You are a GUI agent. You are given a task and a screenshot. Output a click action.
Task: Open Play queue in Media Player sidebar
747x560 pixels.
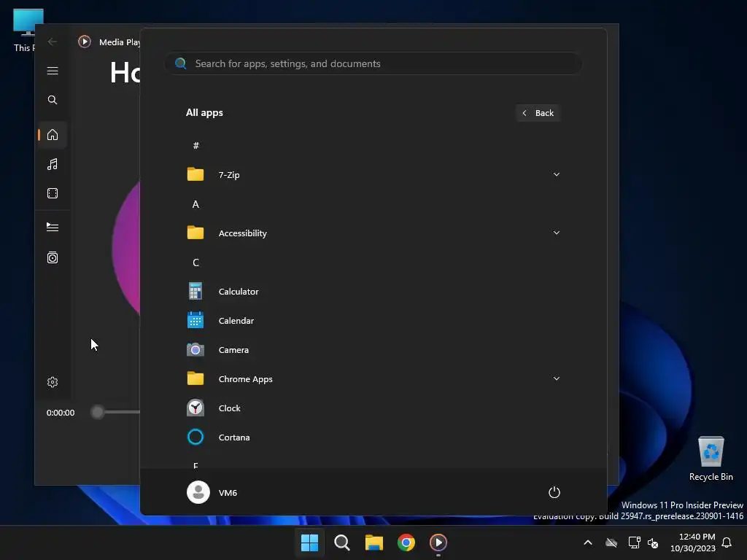[53, 227]
